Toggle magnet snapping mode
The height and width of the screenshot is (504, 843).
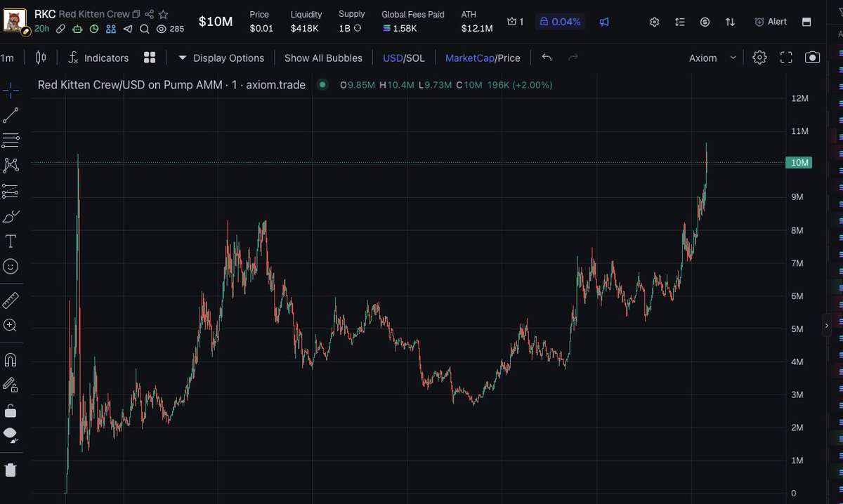click(11, 359)
